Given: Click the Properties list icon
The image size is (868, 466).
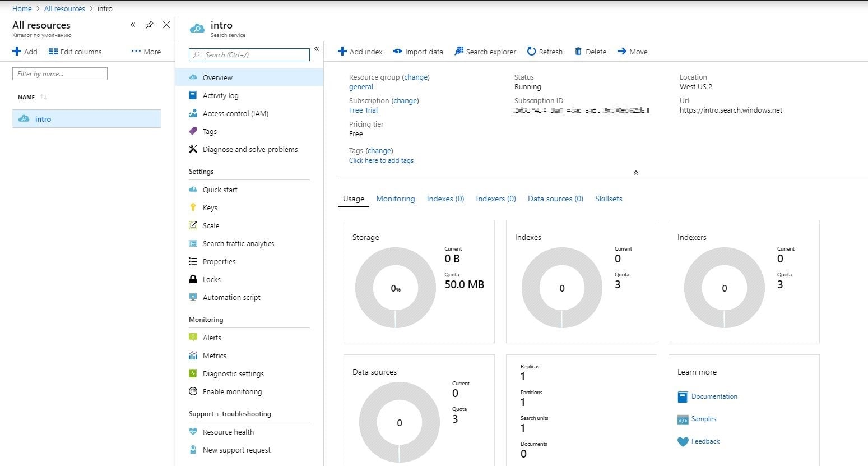Looking at the screenshot, I should 193,261.
